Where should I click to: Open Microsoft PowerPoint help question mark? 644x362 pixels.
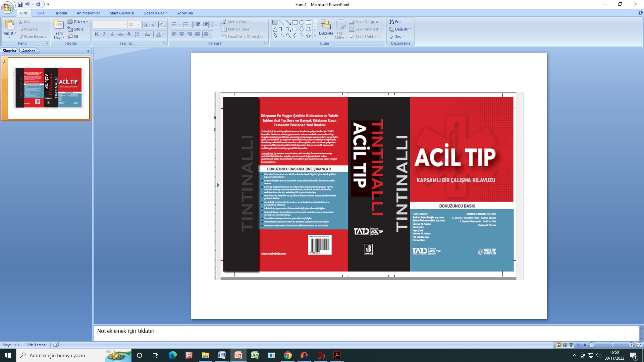click(x=640, y=13)
